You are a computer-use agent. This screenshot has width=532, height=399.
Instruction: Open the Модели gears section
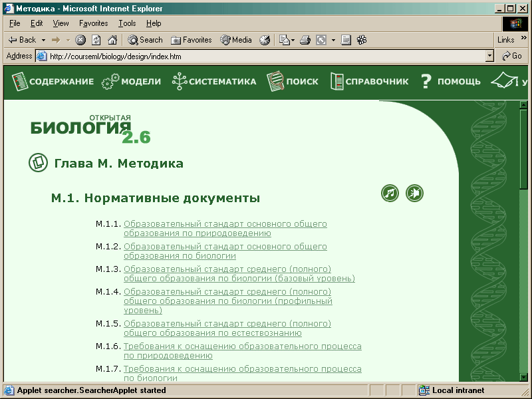(131, 82)
